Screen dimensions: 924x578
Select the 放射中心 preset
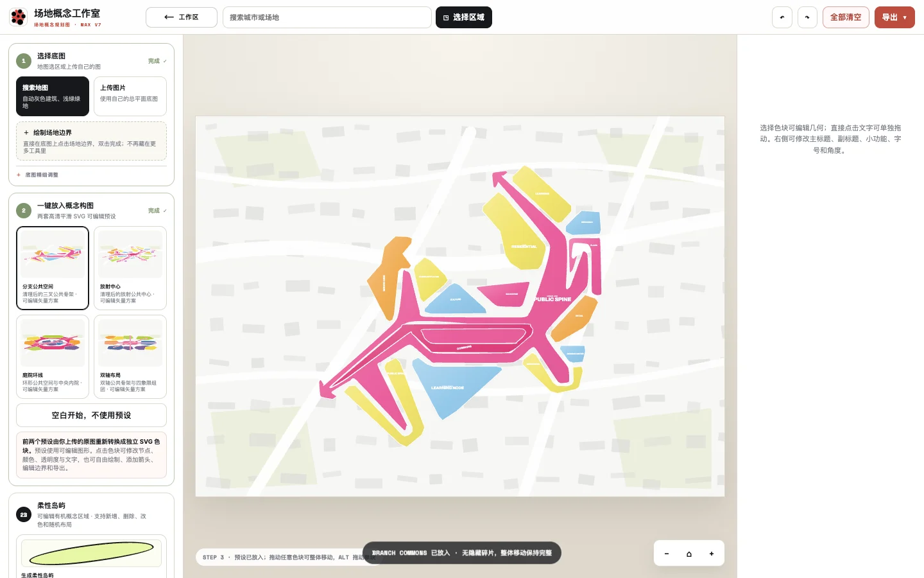pos(130,268)
